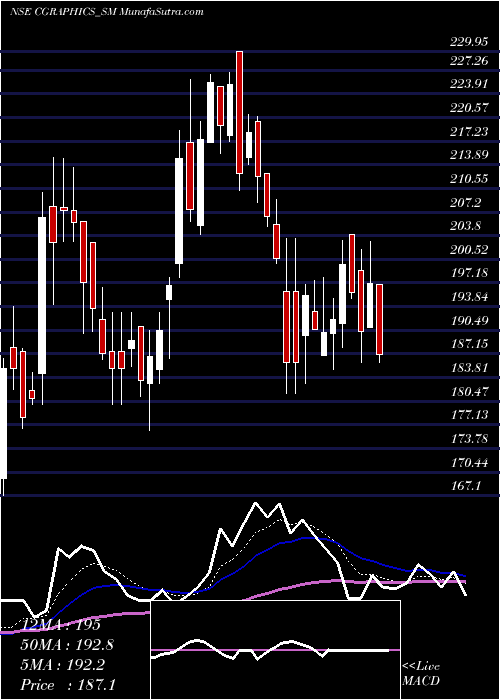The height and width of the screenshot is (700, 500).
Task: Click the 50MA : 192.8 legend entry
Action: pos(67,645)
